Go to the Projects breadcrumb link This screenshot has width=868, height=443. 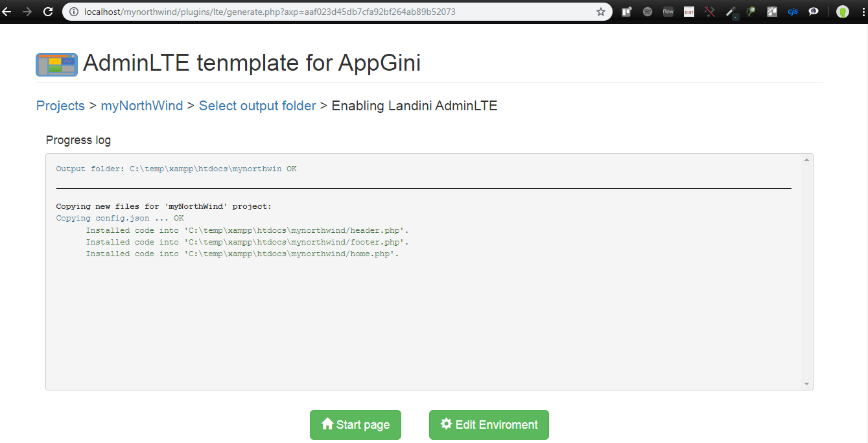(x=60, y=106)
